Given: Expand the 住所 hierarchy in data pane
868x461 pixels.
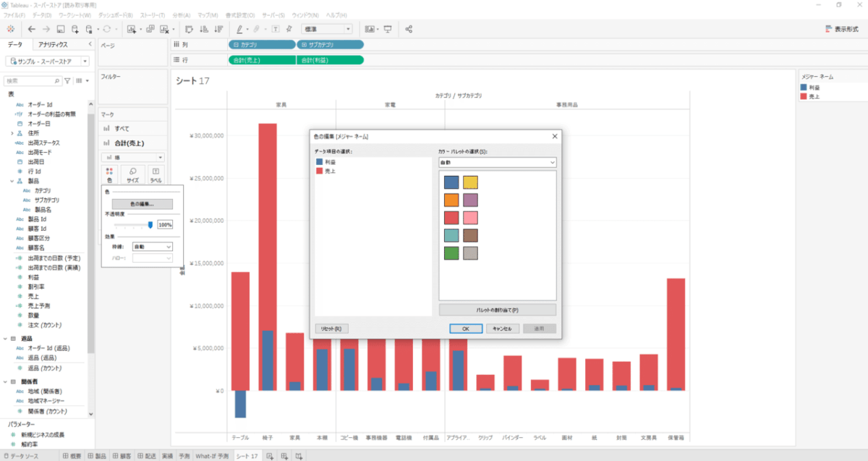Looking at the screenshot, I should pyautogui.click(x=12, y=133).
